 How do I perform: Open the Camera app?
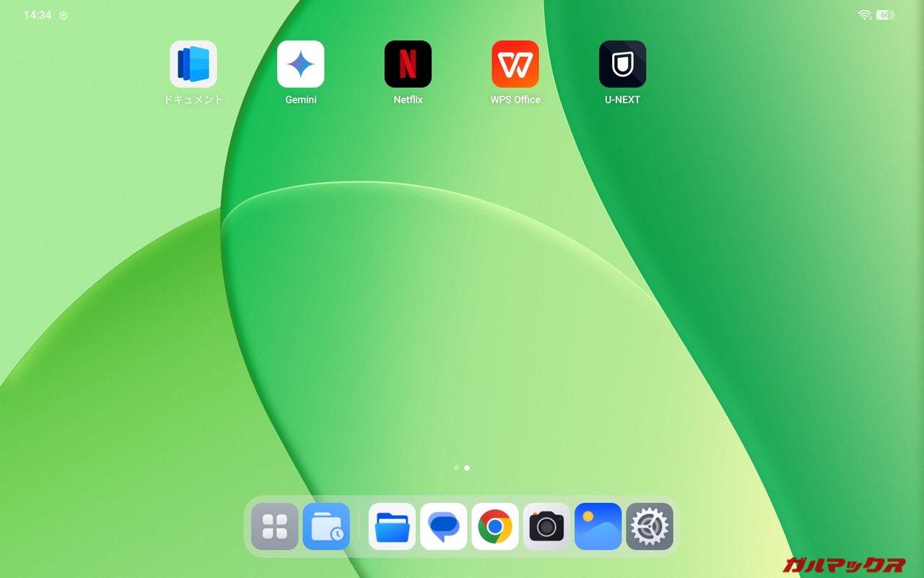tap(546, 527)
